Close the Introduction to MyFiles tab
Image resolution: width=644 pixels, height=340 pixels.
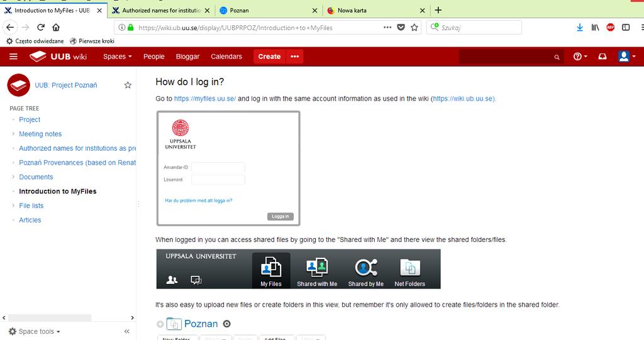click(x=99, y=11)
